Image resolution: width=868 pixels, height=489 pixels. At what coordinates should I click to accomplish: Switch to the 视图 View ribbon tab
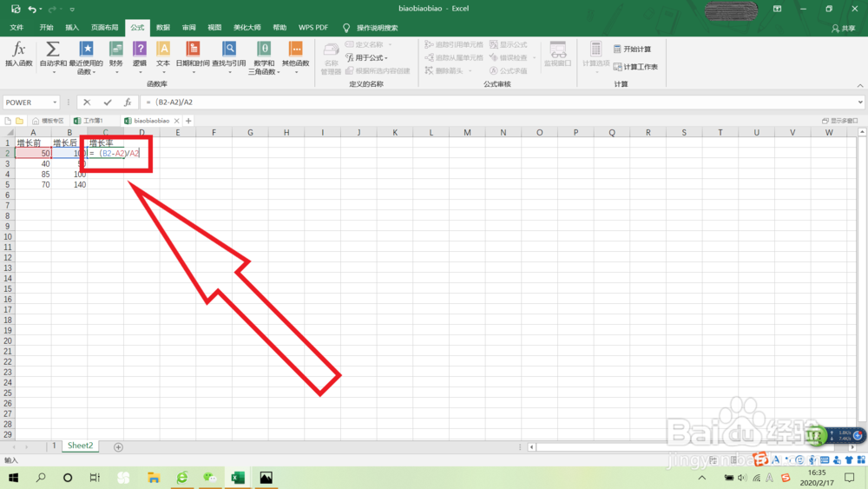[214, 28]
